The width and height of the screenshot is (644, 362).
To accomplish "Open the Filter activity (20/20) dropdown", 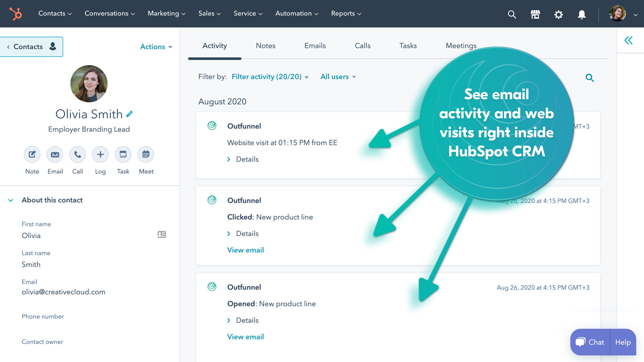I will pos(270,76).
